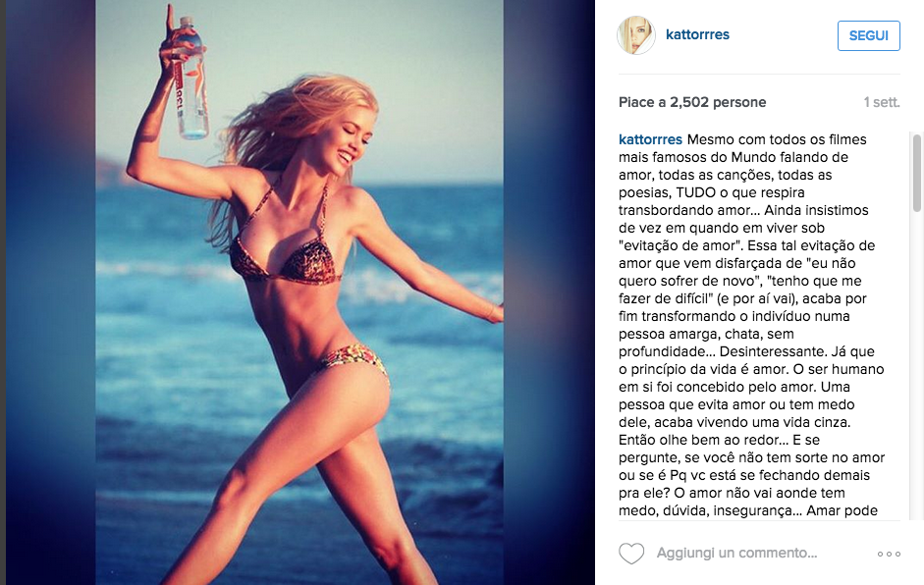Screen dimensions: 924x585
Task: Click the caption scrollbar track below the thumb
Action: pos(916,365)
